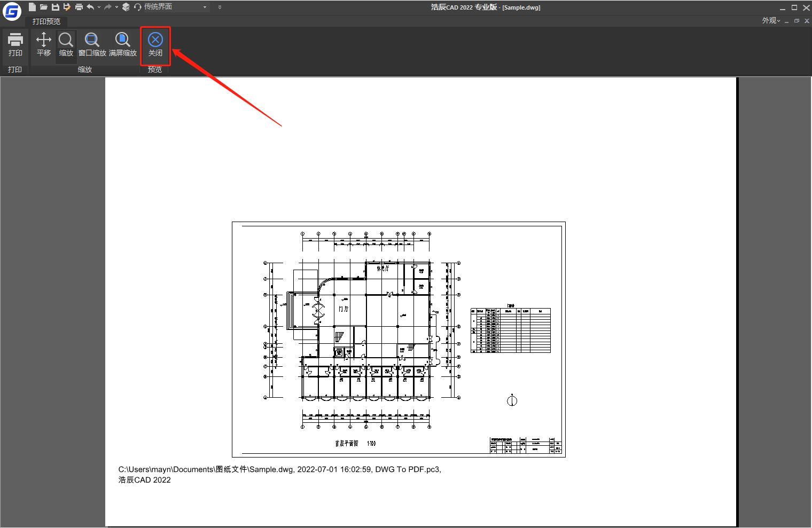
Task: Expand the Redo history dropdown arrow
Action: point(116,7)
